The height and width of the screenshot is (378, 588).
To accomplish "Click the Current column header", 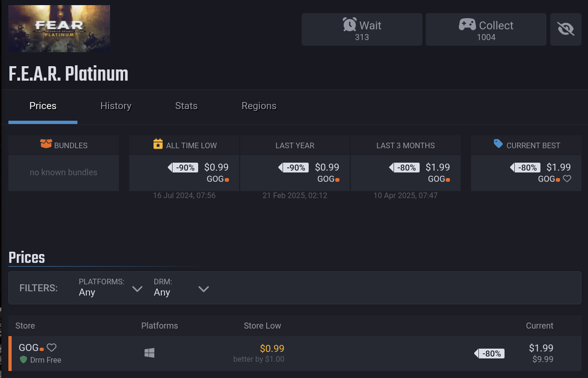I will pos(540,326).
